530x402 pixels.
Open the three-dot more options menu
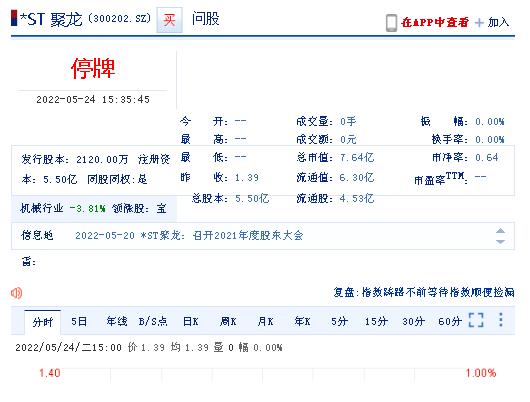[x=501, y=320]
